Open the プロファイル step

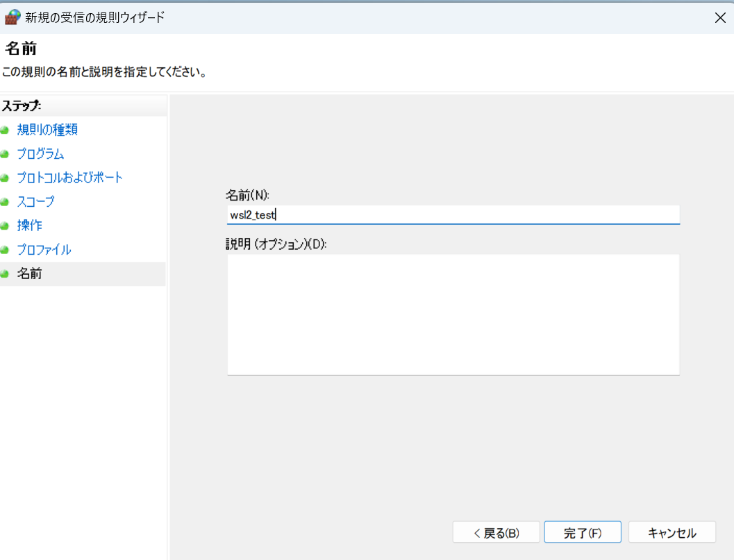pyautogui.click(x=43, y=249)
